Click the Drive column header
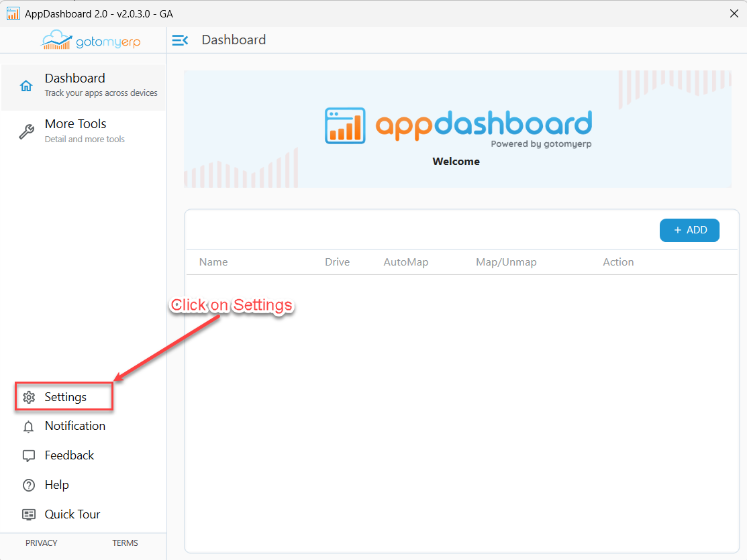 337,262
